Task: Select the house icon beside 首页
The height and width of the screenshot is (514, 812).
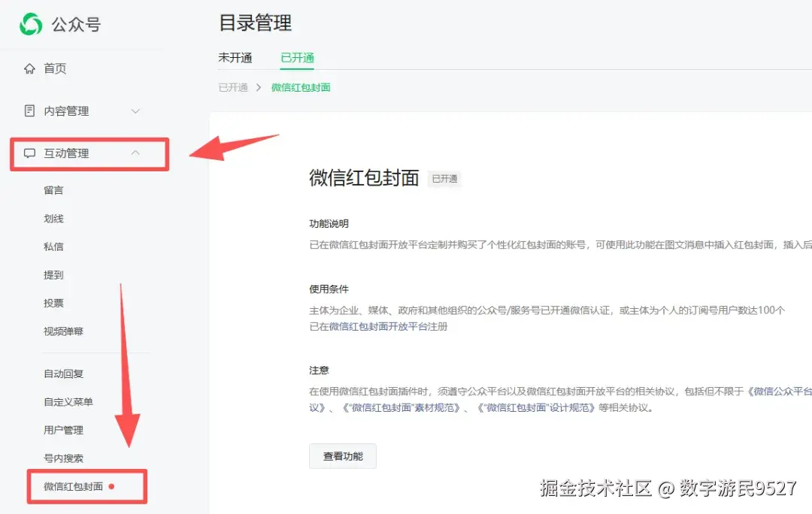Action: 29,68
